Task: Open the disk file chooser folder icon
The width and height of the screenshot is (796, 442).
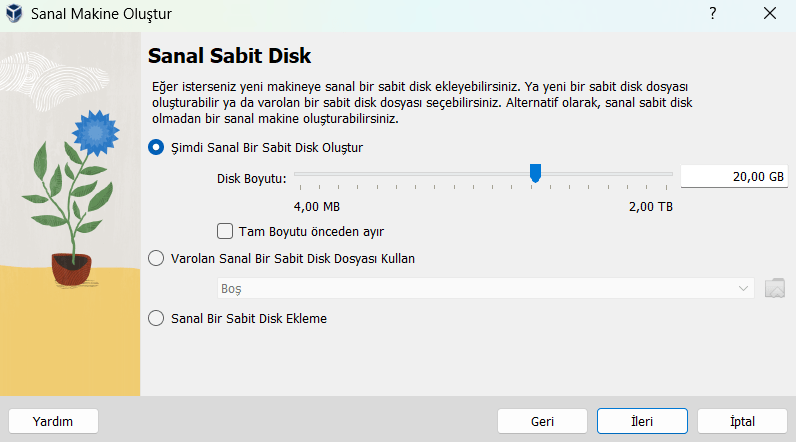Action: 775,289
